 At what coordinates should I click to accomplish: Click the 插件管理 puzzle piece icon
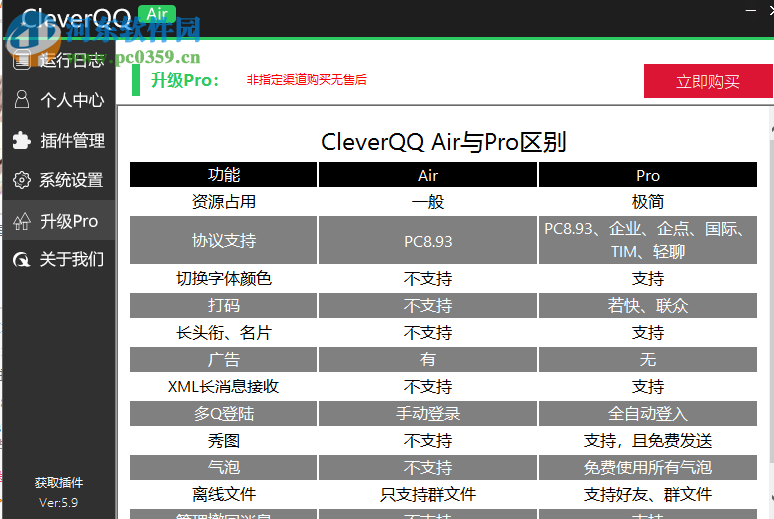[x=22, y=140]
